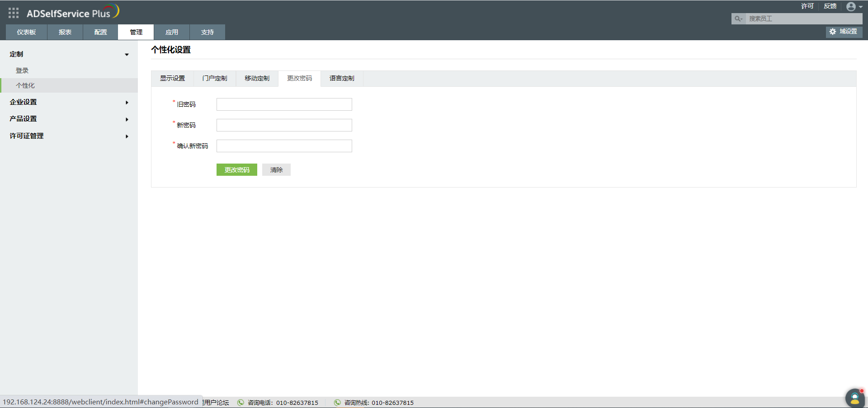Expand the 产品设置 sidebar section

pyautogui.click(x=69, y=119)
